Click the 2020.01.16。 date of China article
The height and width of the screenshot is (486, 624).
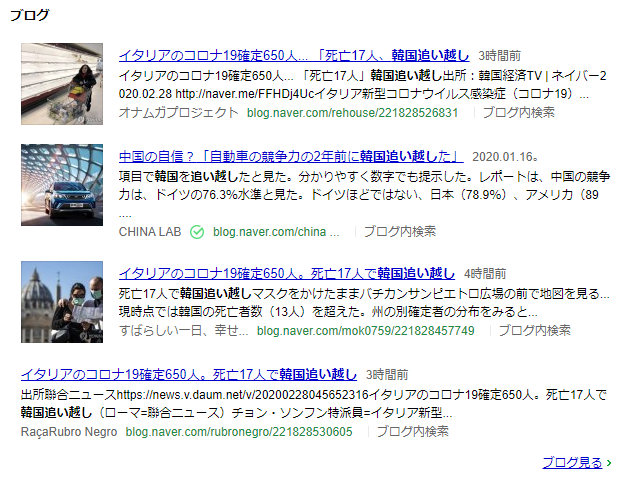click(x=505, y=157)
